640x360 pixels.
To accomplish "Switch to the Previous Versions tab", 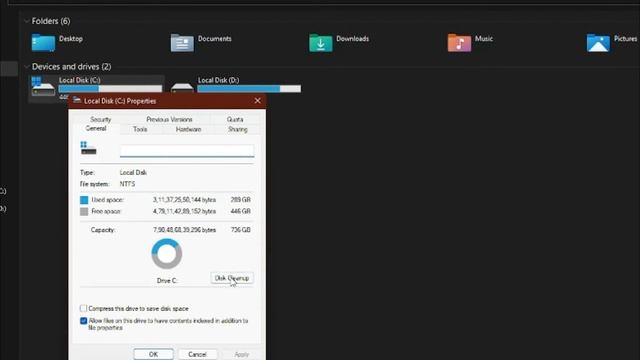I will pyautogui.click(x=169, y=120).
